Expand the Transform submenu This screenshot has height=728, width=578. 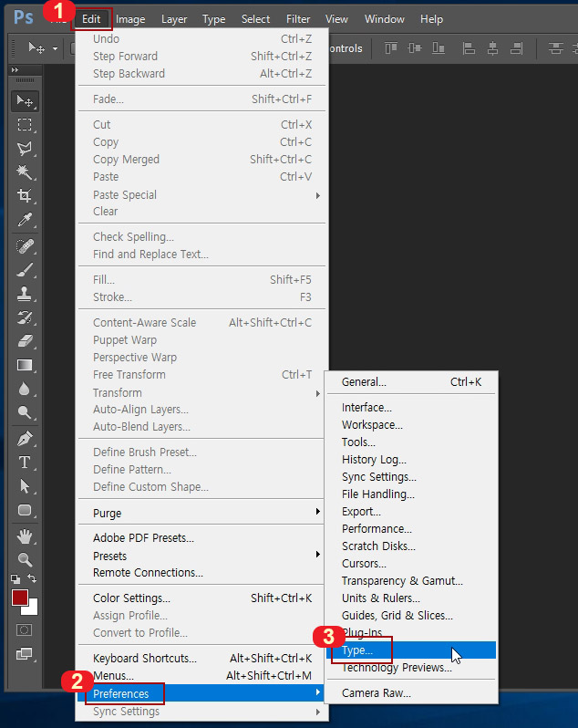[x=201, y=393]
